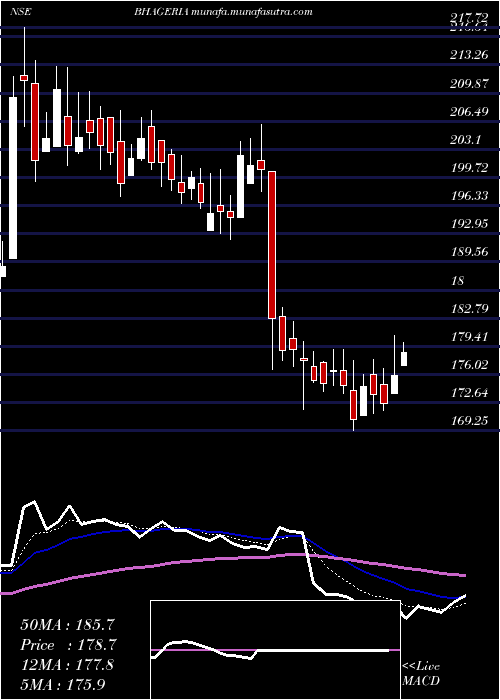The width and height of the screenshot is (500, 700).
Task: Click the NSE exchange label
Action: click(21, 12)
